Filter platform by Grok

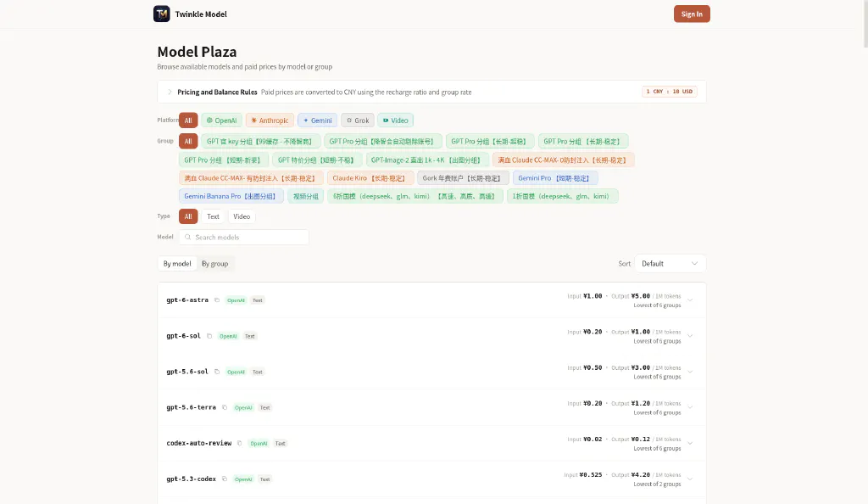coord(358,120)
